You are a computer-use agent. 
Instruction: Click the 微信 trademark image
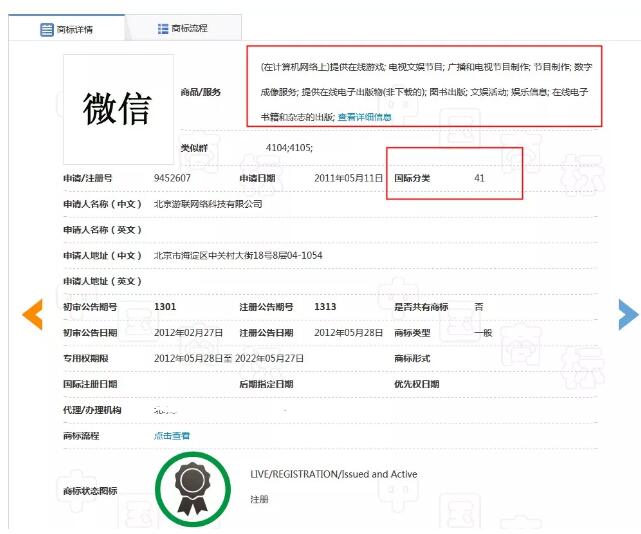tap(118, 109)
